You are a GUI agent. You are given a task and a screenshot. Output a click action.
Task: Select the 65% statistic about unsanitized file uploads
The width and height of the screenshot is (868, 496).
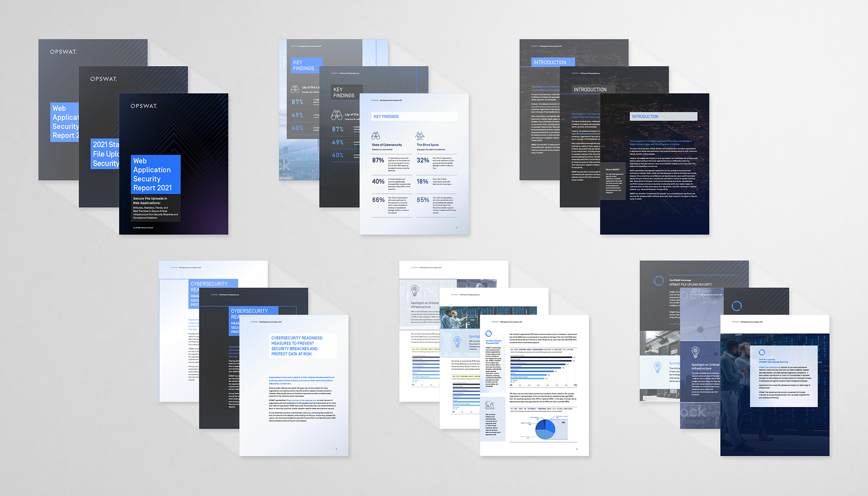coord(423,200)
